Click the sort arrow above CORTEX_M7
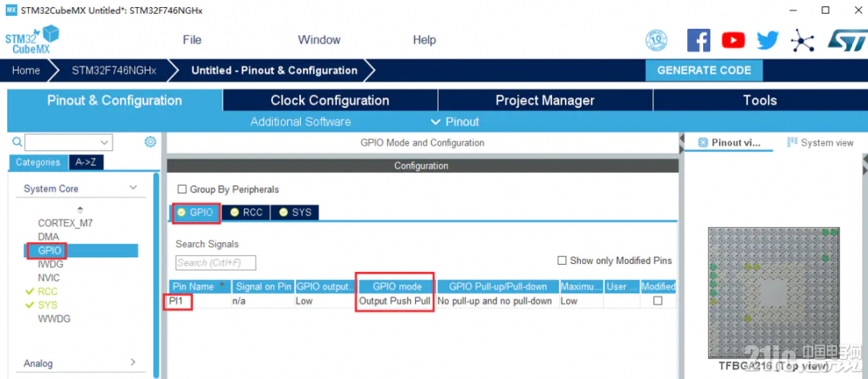Image resolution: width=868 pixels, height=379 pixels. click(x=80, y=210)
